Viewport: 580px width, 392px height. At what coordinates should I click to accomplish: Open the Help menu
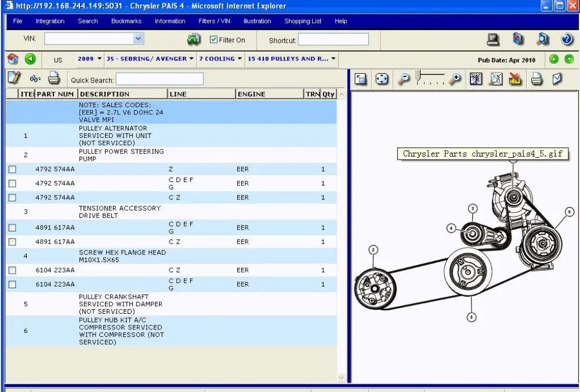pyautogui.click(x=340, y=21)
